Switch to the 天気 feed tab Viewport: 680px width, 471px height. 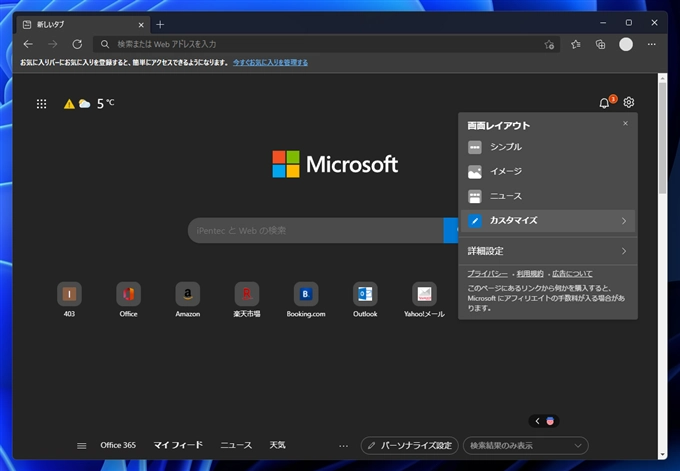(x=277, y=445)
